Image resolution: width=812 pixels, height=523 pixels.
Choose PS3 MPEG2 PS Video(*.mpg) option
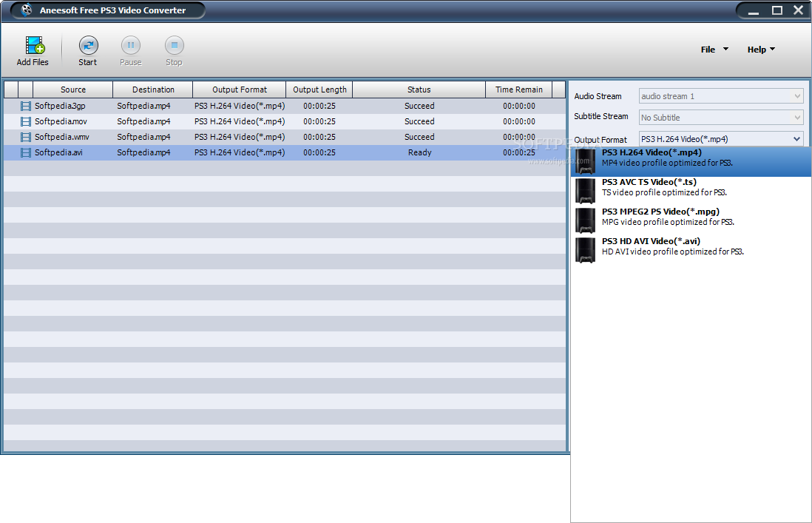(691, 220)
